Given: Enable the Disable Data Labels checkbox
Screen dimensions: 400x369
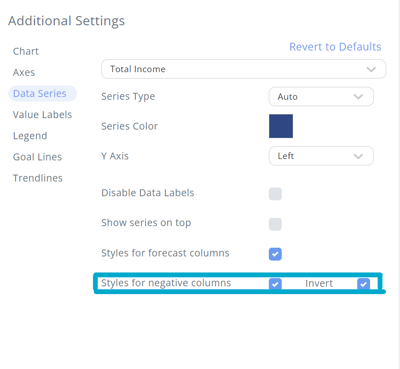Looking at the screenshot, I should [x=275, y=194].
